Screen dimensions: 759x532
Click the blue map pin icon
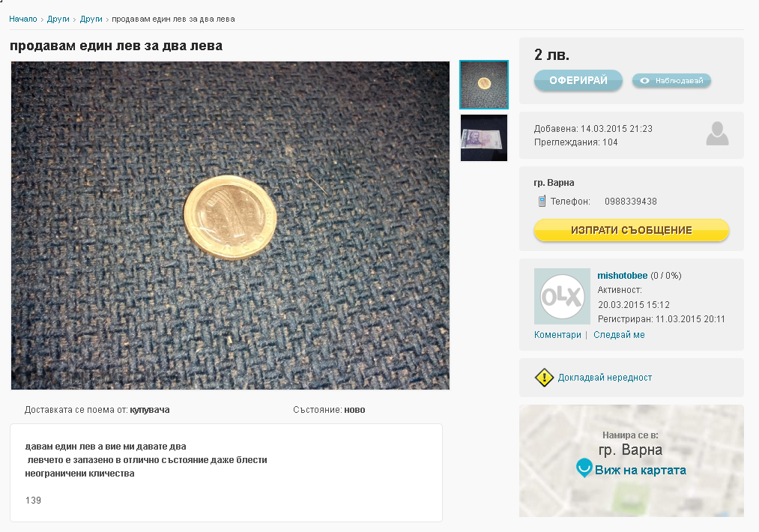584,468
